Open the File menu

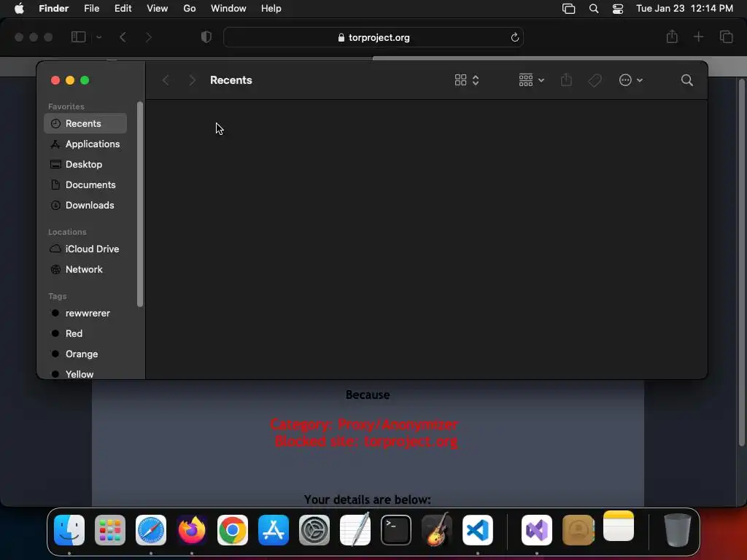tap(91, 9)
